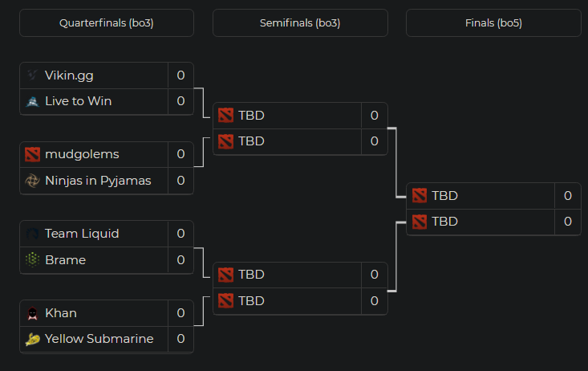Select the Finals (bo5) column header
Screen dimensions: 588x371
click(x=493, y=23)
